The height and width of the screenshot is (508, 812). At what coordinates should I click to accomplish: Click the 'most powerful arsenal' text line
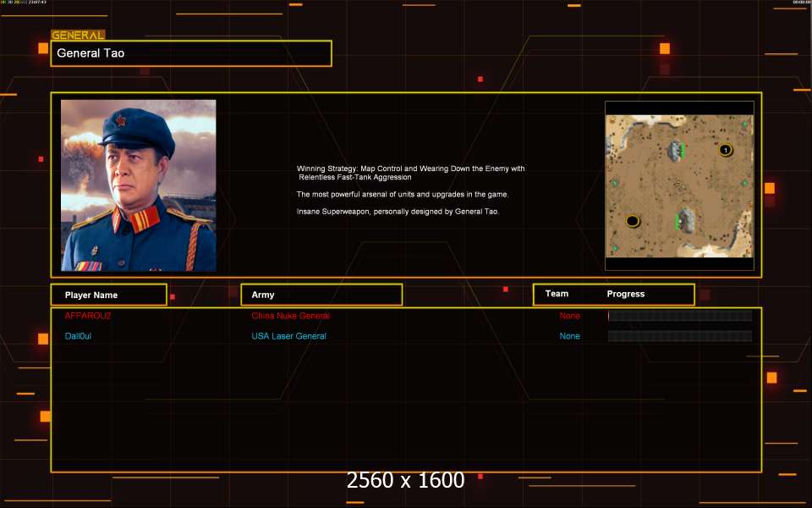[403, 195]
